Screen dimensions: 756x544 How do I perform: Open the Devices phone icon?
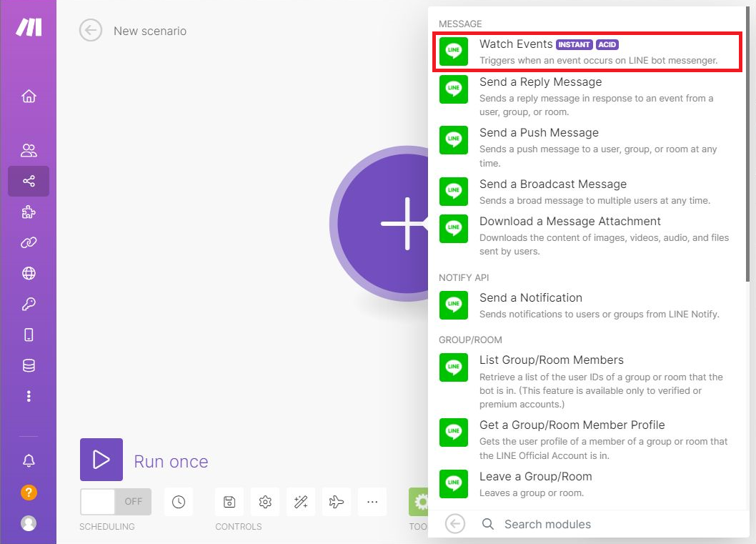pos(29,335)
